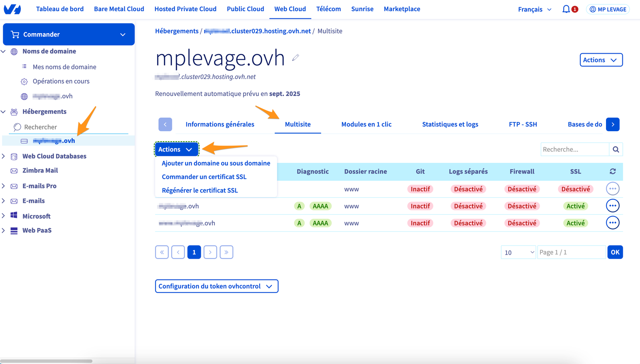Open the three-dot menu on the third table row

point(612,223)
